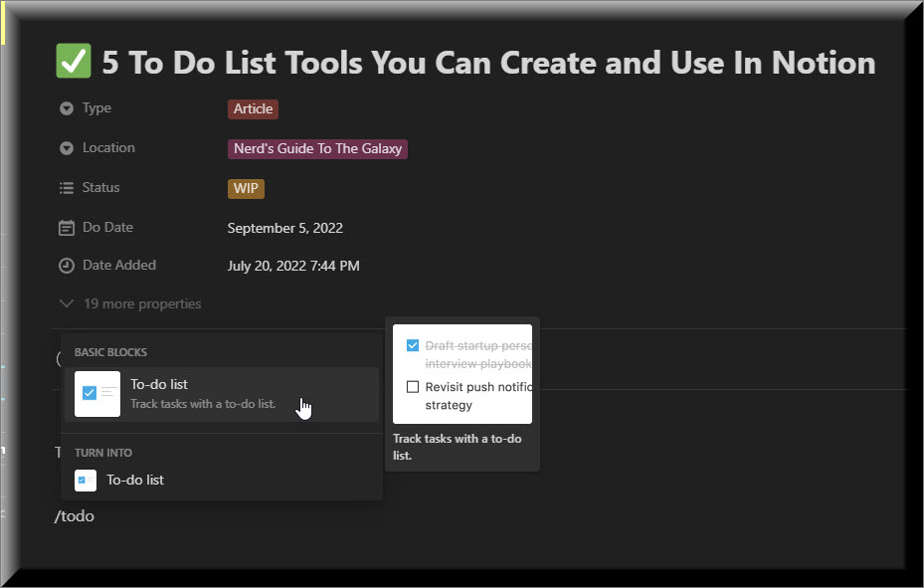Click the Basic Blocks To-do list thumbnail icon
The height and width of the screenshot is (588, 924).
coord(97,394)
